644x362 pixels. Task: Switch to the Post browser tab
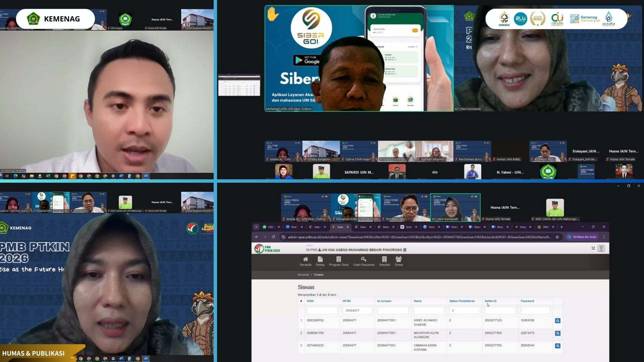pyautogui.click(x=293, y=227)
